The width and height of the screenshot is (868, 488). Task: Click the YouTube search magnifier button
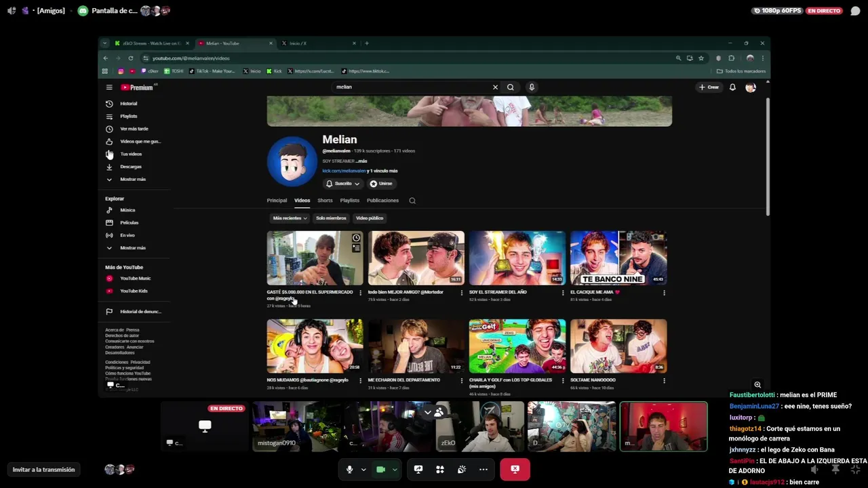click(511, 87)
